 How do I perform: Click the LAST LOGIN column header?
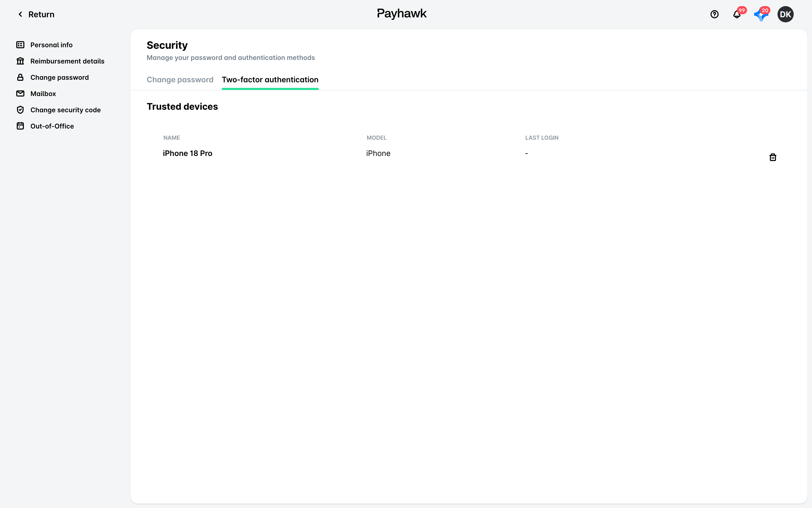pyautogui.click(x=542, y=138)
